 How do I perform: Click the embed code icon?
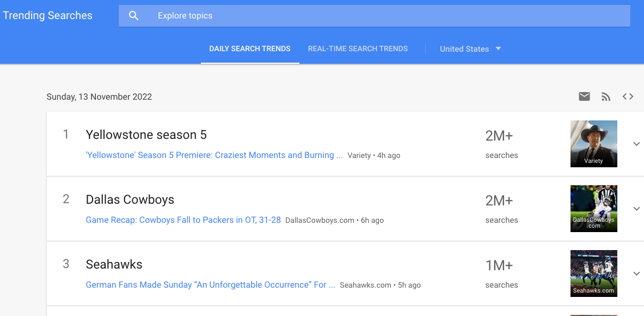628,96
